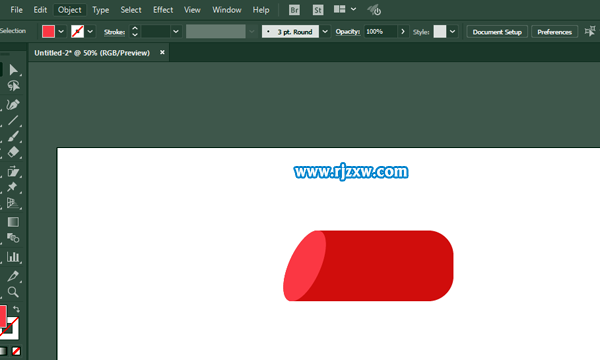Choose the Pen tool

[13, 104]
